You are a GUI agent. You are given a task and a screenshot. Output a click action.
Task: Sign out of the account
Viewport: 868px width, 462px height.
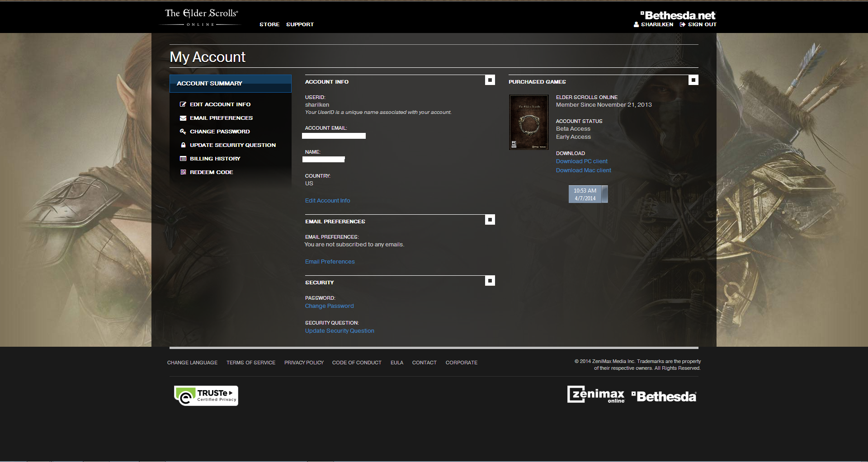(x=702, y=24)
